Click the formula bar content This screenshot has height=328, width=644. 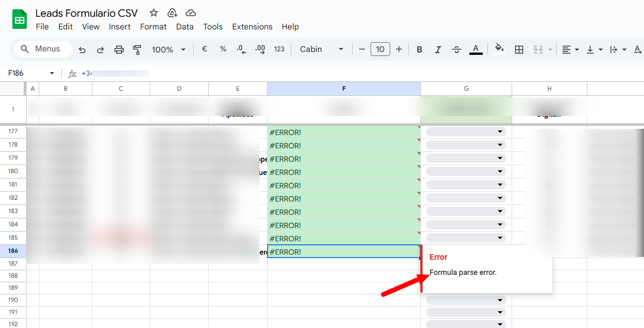116,73
